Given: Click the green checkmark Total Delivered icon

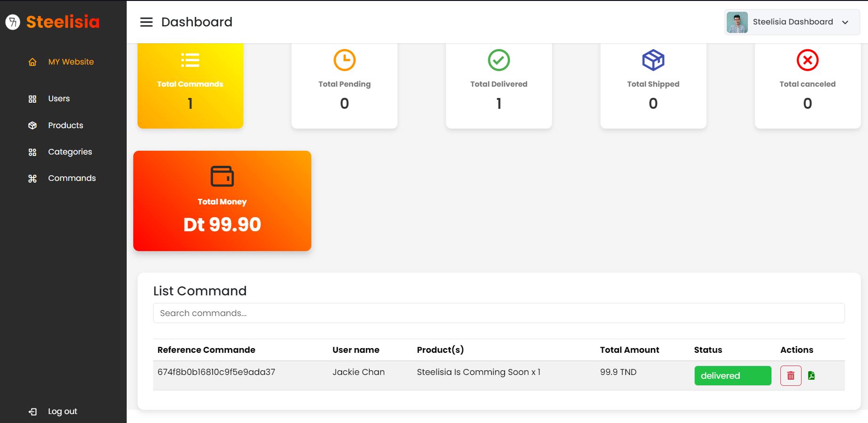Looking at the screenshot, I should (499, 60).
